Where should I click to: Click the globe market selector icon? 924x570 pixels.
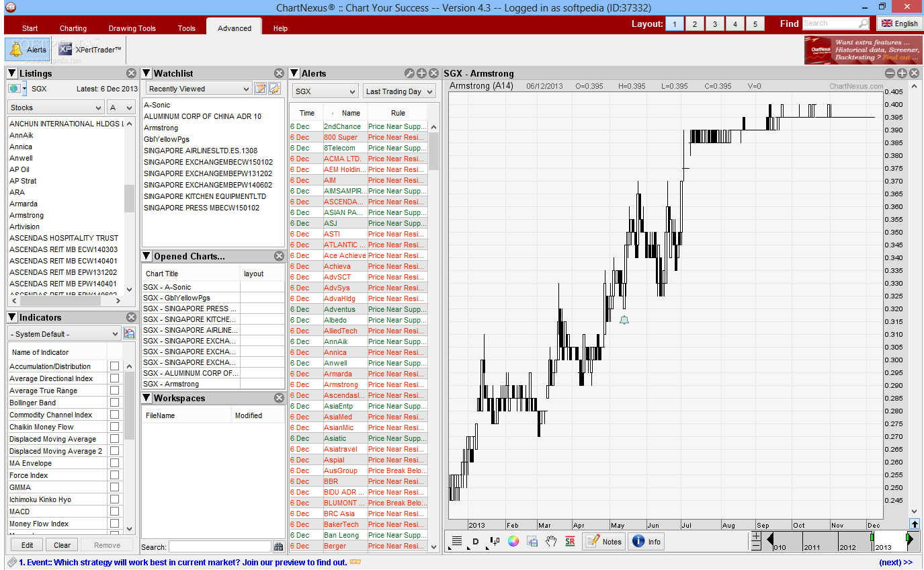pos(14,89)
